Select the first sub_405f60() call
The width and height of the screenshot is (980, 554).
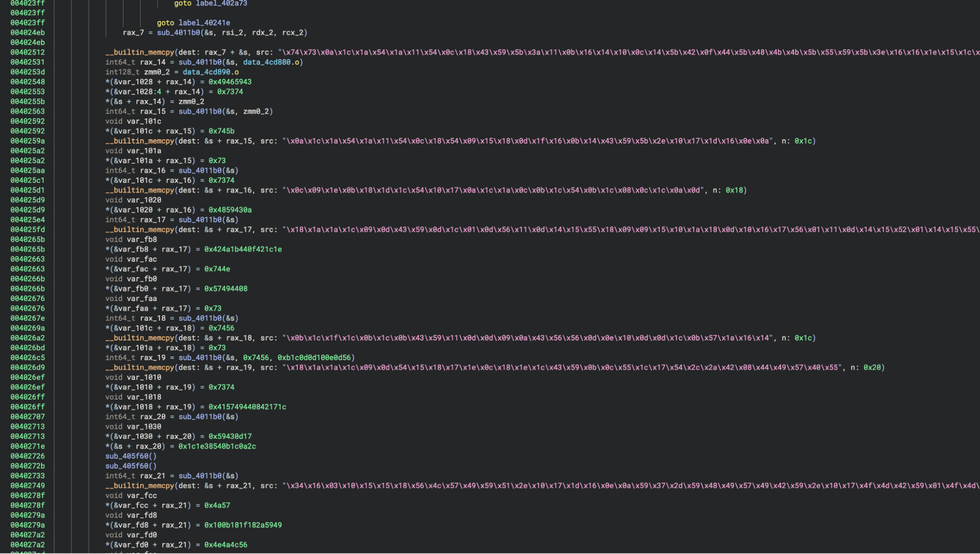click(x=131, y=456)
